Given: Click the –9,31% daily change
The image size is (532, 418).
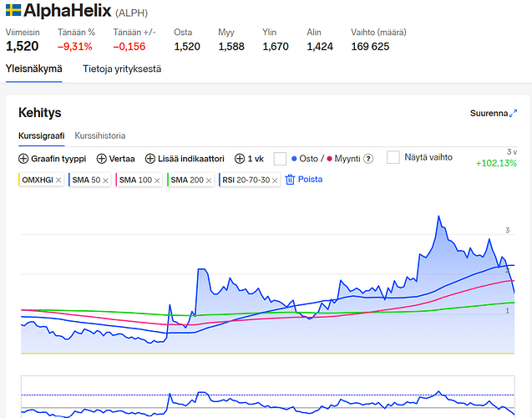Looking at the screenshot, I should coord(75,47).
